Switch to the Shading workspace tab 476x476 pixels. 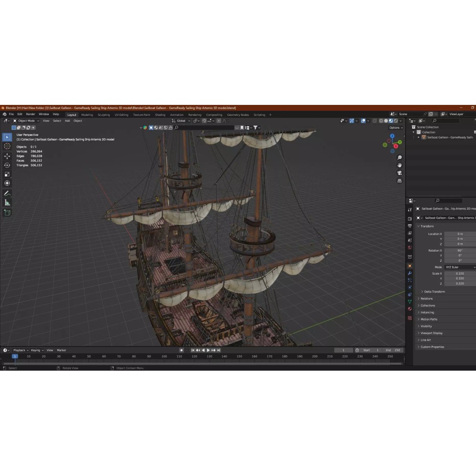(x=160, y=115)
